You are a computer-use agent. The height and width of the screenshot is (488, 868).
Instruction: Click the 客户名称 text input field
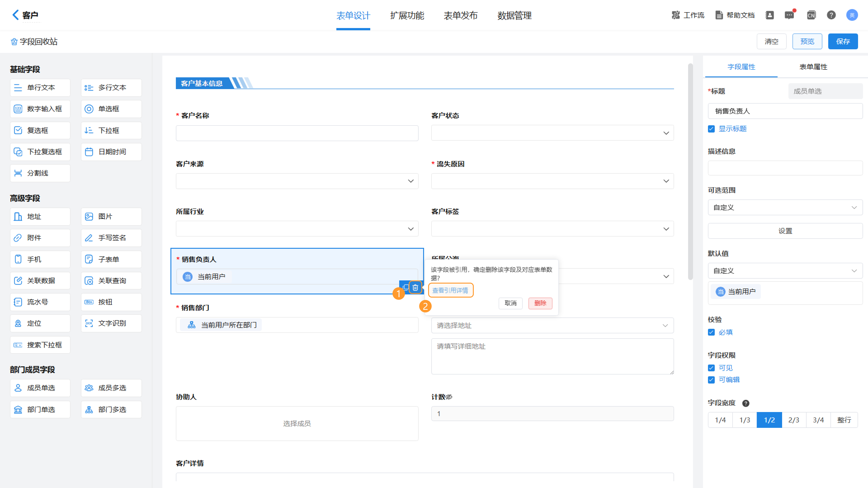pyautogui.click(x=297, y=133)
